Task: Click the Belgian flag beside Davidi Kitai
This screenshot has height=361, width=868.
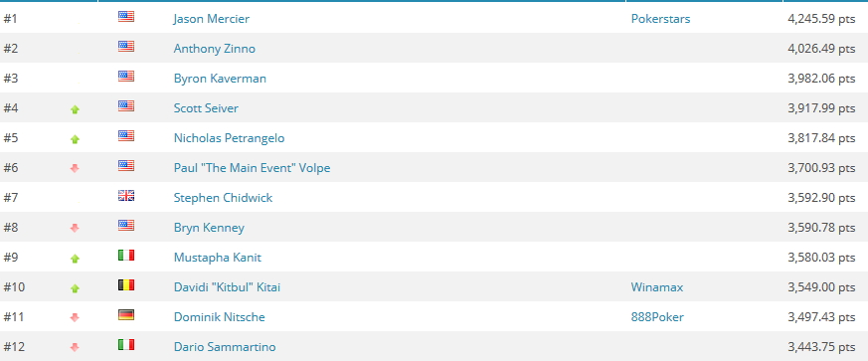Action: (126, 285)
